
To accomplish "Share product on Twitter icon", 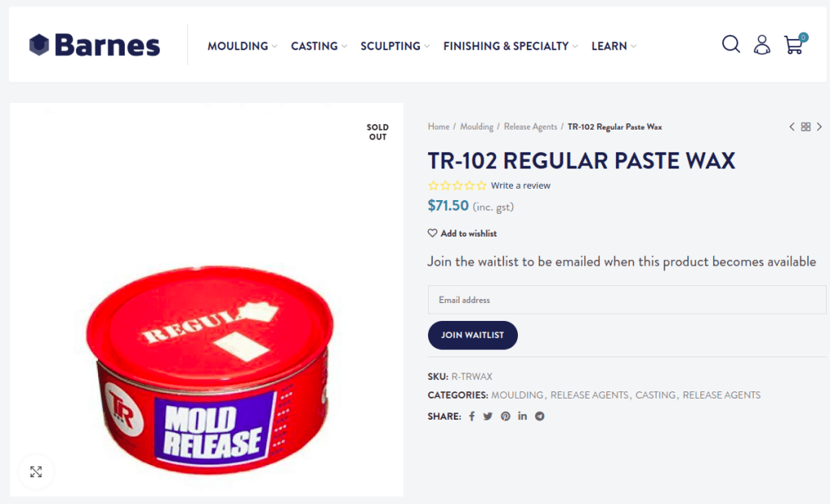I will click(x=488, y=416).
